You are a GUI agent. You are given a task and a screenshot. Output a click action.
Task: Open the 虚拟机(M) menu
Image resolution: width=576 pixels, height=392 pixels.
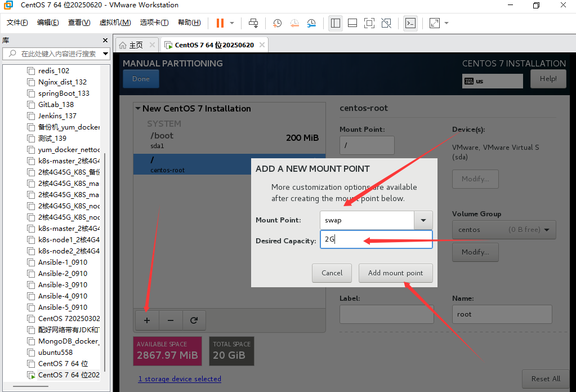click(x=115, y=23)
